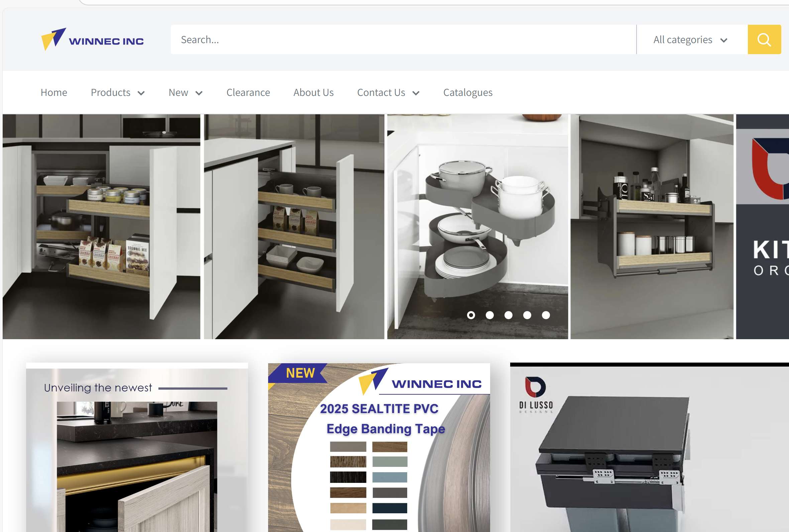
Task: Click the navy blue edge banding swatch
Action: (389, 508)
